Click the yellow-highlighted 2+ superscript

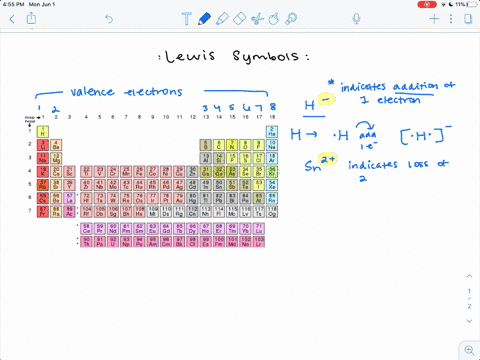pyautogui.click(x=328, y=159)
